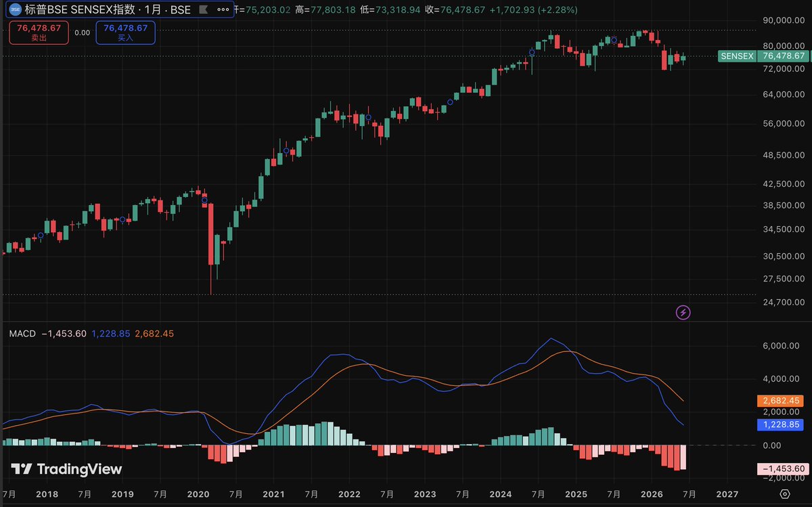Click the 48,500.00 price scale label
The width and height of the screenshot is (812, 507).
point(782,156)
